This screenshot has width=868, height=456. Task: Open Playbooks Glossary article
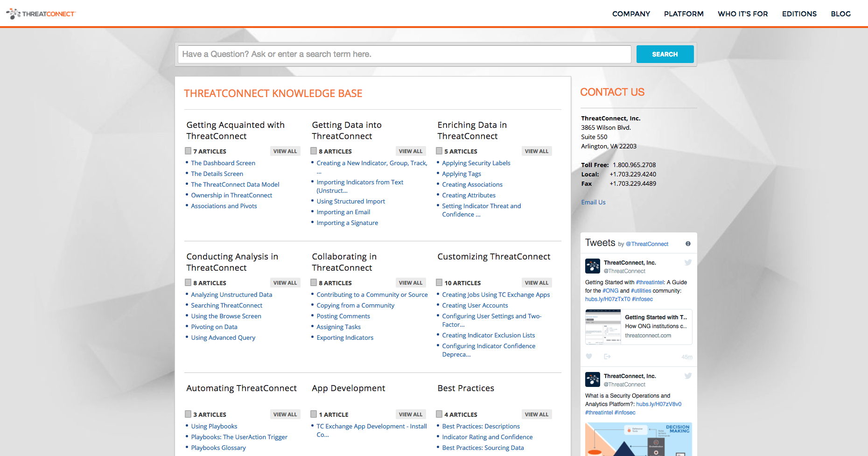(x=218, y=448)
